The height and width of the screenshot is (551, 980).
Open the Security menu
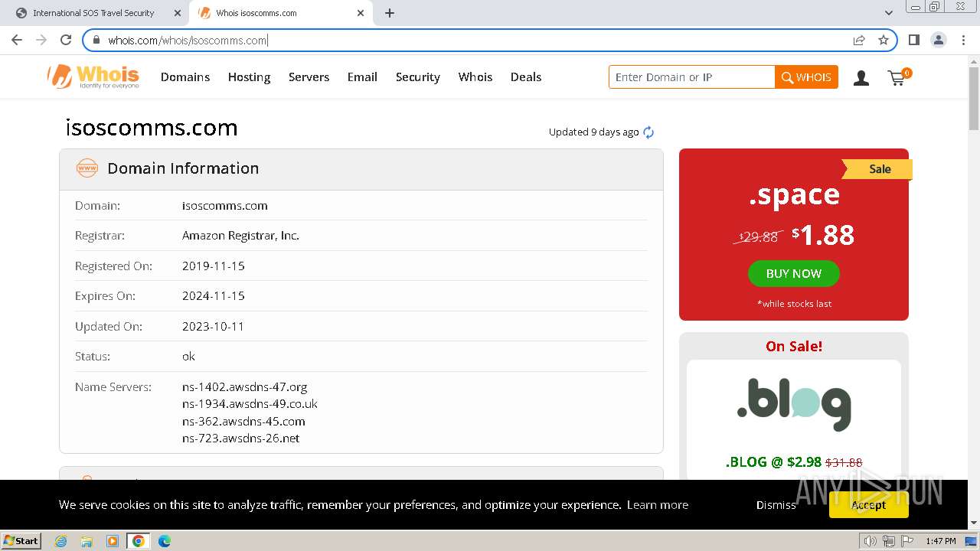click(x=417, y=77)
